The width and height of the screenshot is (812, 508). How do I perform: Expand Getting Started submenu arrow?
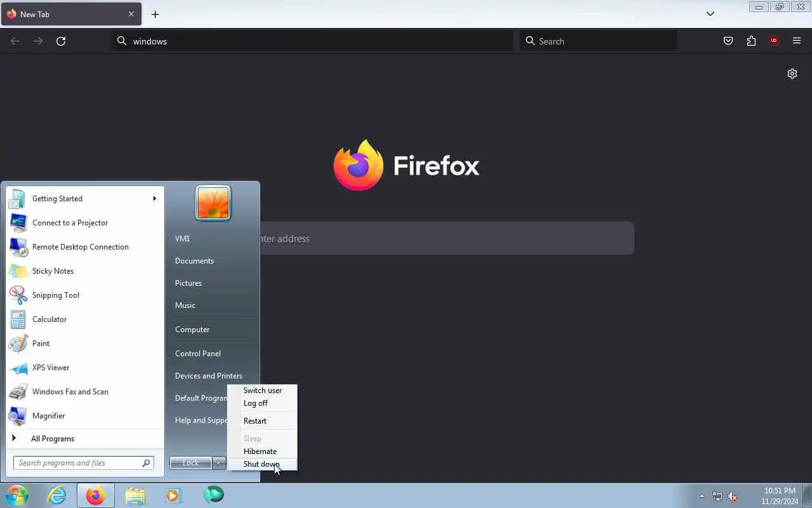click(154, 199)
